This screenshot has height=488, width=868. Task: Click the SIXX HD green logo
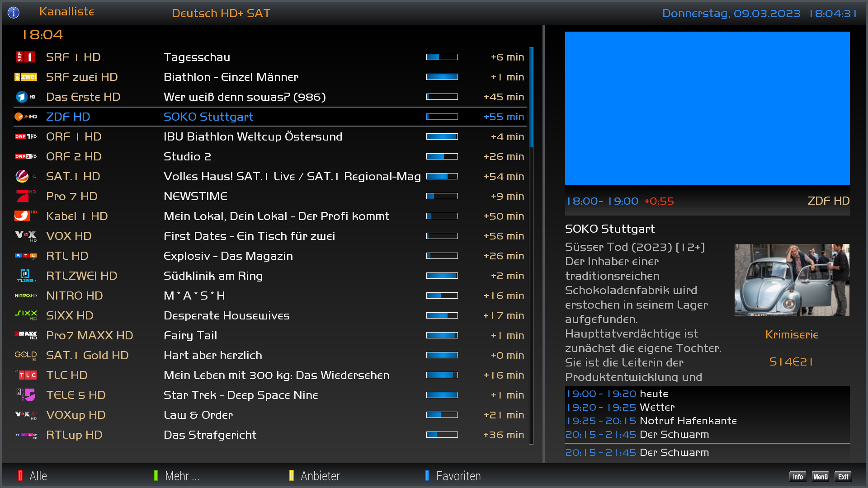click(x=25, y=315)
